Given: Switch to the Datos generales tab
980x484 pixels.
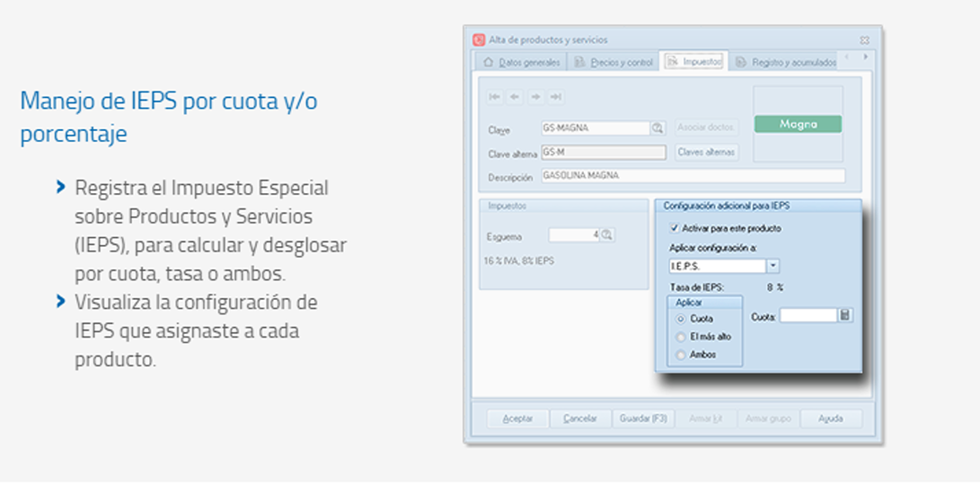Looking at the screenshot, I should coord(522,62).
